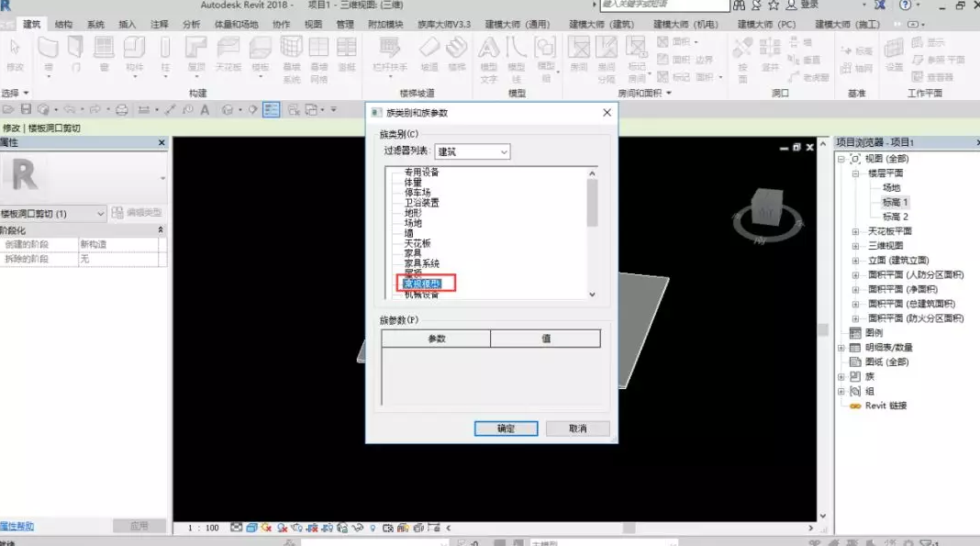Open the detail level icon in view control bar
This screenshot has height=546, width=980.
[x=236, y=528]
